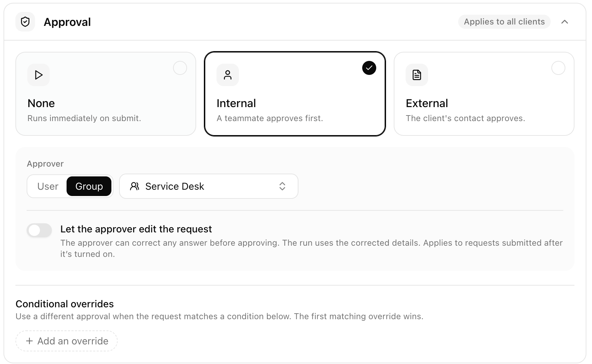Screen dimensions: 592x364
Task: Click the Conditional overrides heading
Action: pos(65,304)
